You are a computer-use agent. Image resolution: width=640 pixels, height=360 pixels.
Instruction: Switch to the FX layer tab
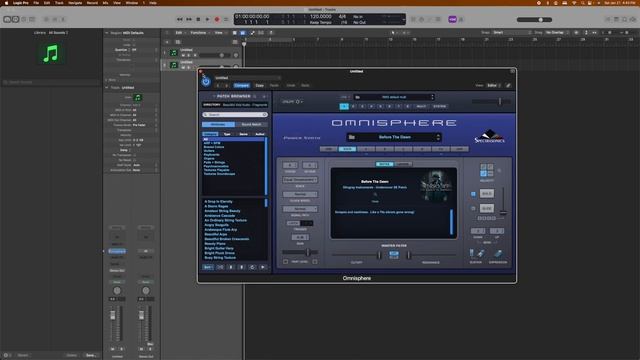[x=441, y=149]
